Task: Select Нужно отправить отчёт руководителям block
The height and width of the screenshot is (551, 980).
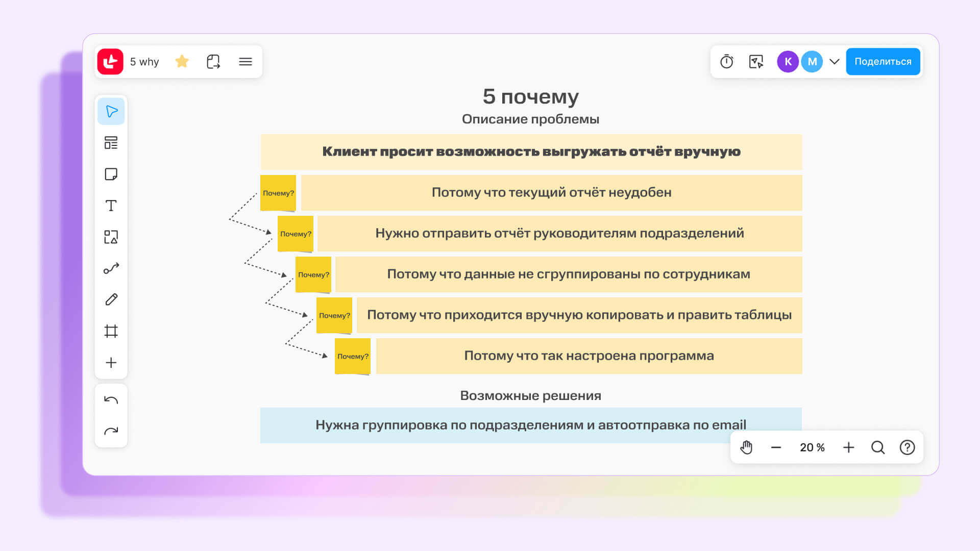Action: coord(560,234)
